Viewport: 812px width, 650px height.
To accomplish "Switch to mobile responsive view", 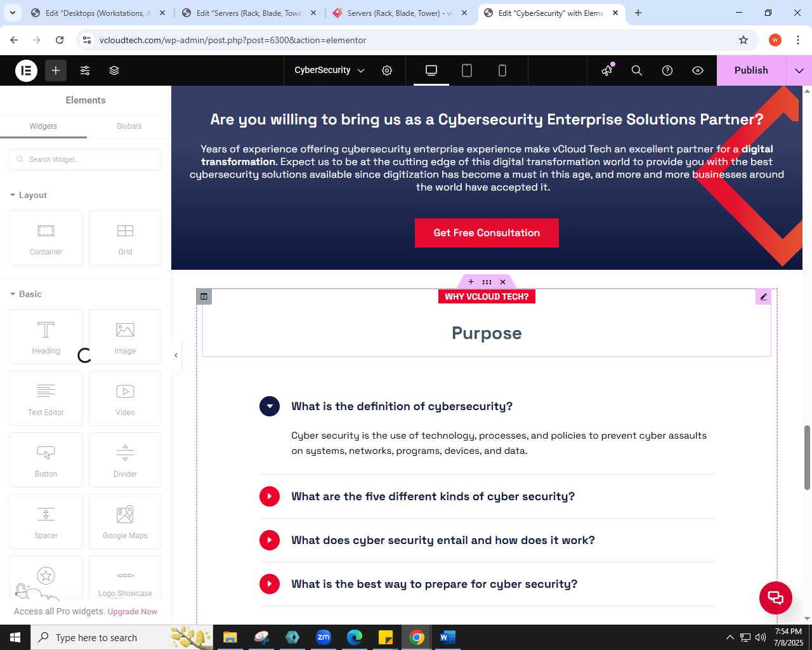I will click(502, 70).
